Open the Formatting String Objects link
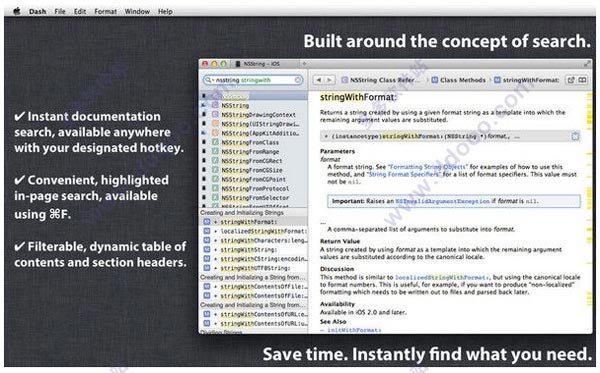 (x=427, y=167)
